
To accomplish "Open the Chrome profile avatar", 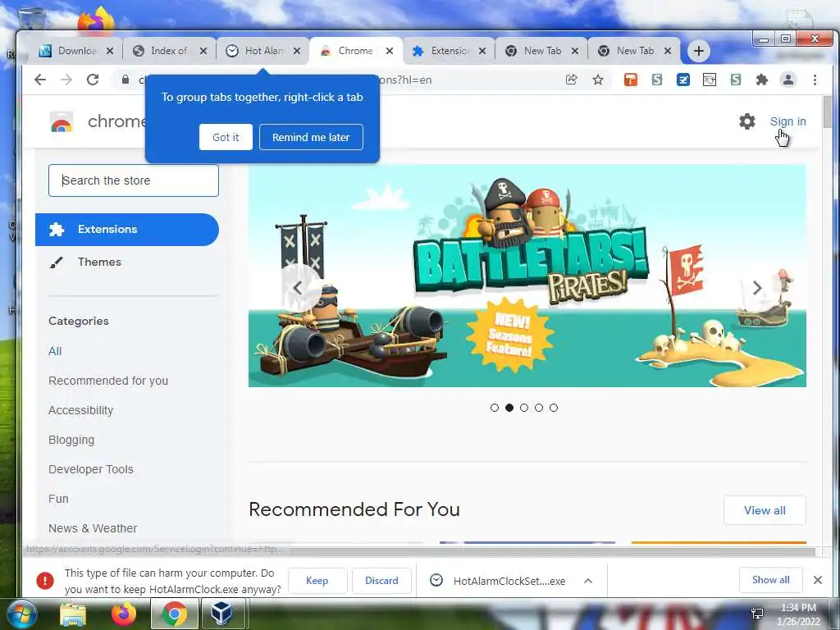I will (788, 80).
